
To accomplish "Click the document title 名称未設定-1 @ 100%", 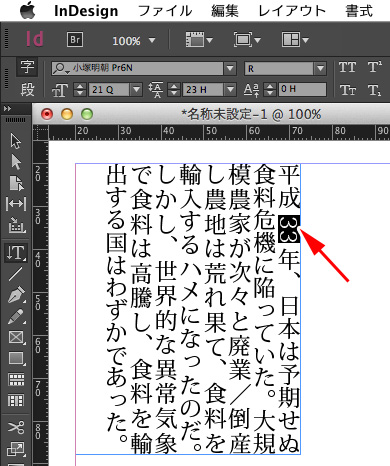I will [251, 114].
